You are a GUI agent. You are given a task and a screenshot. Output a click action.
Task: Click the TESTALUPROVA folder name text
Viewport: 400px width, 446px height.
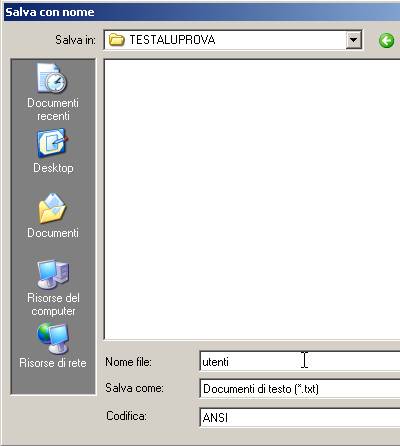(172, 40)
